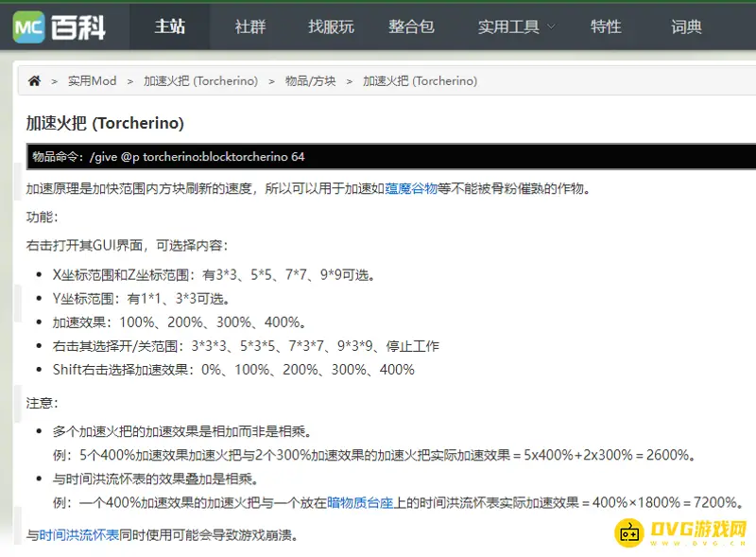The width and height of the screenshot is (756, 557).
Task: Go to the 找服玩 section
Action: pyautogui.click(x=331, y=26)
